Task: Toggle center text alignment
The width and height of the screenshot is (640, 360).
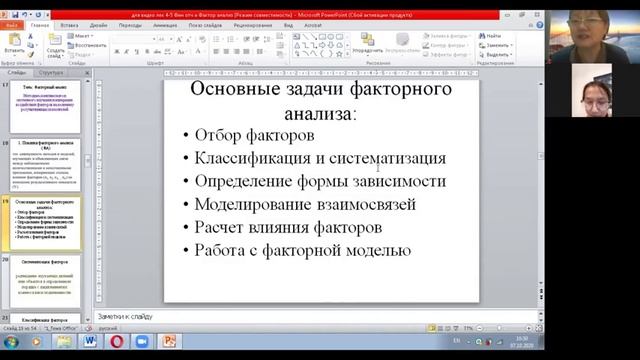Action: (x=227, y=52)
